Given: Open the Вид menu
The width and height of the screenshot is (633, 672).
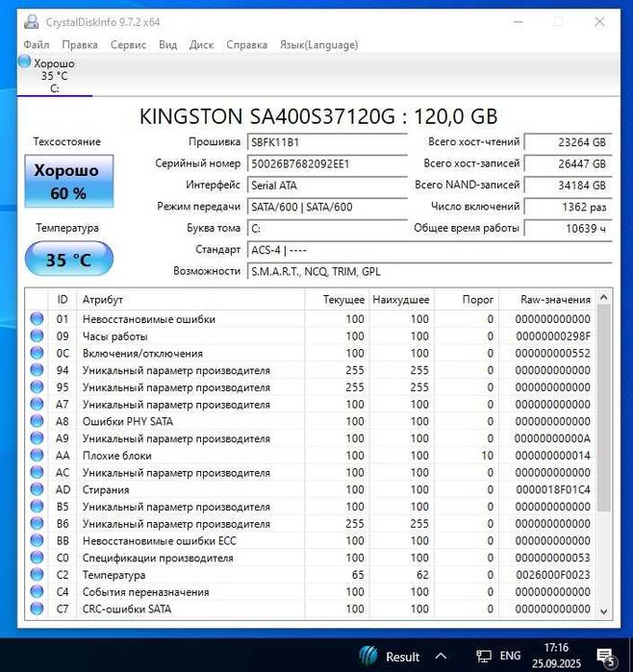Looking at the screenshot, I should pyautogui.click(x=167, y=44).
